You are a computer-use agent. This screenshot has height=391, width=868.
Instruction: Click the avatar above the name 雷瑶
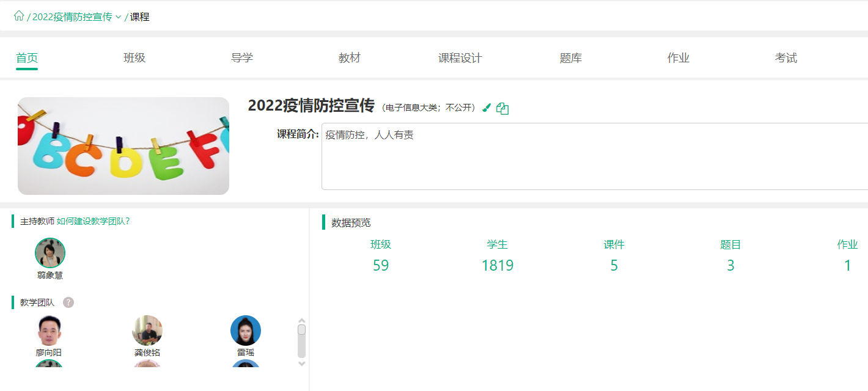click(246, 331)
